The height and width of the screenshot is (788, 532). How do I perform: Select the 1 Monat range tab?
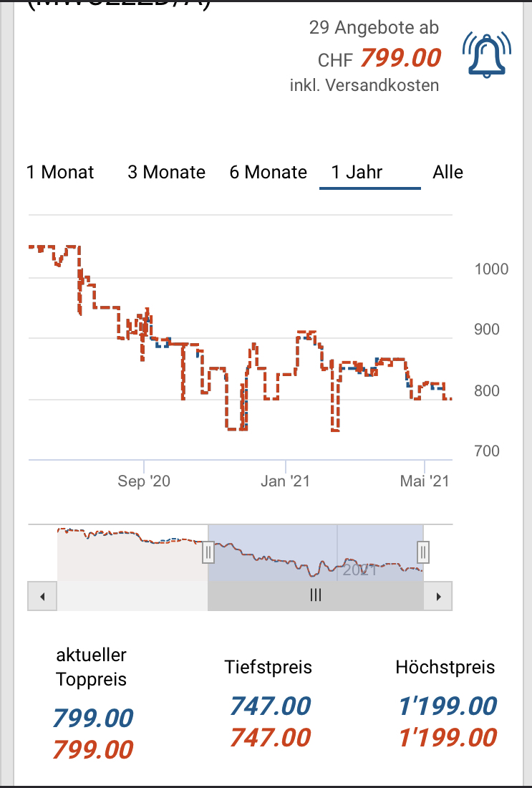pos(60,173)
